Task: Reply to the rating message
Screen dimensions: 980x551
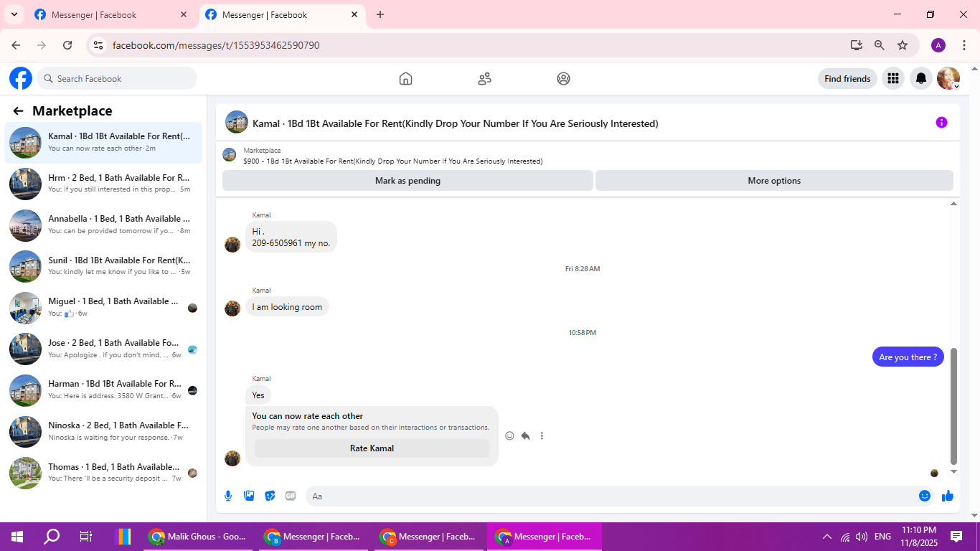Action: (525, 435)
